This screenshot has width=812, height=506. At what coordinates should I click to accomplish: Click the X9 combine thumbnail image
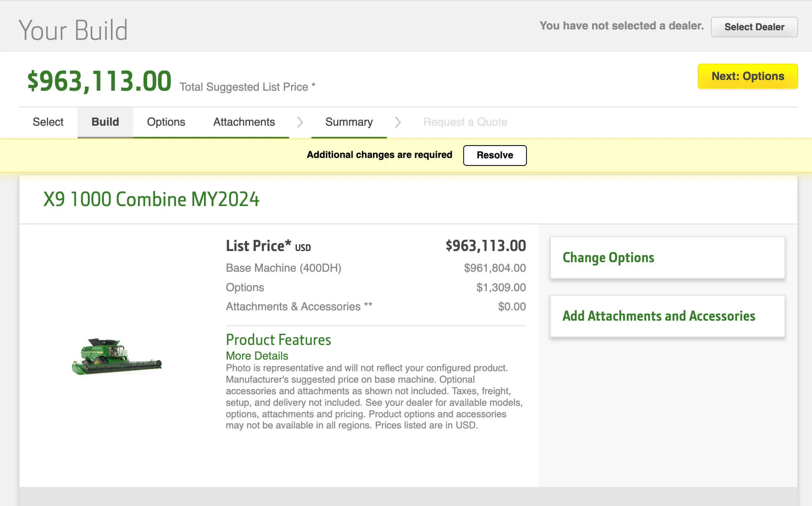tap(117, 356)
